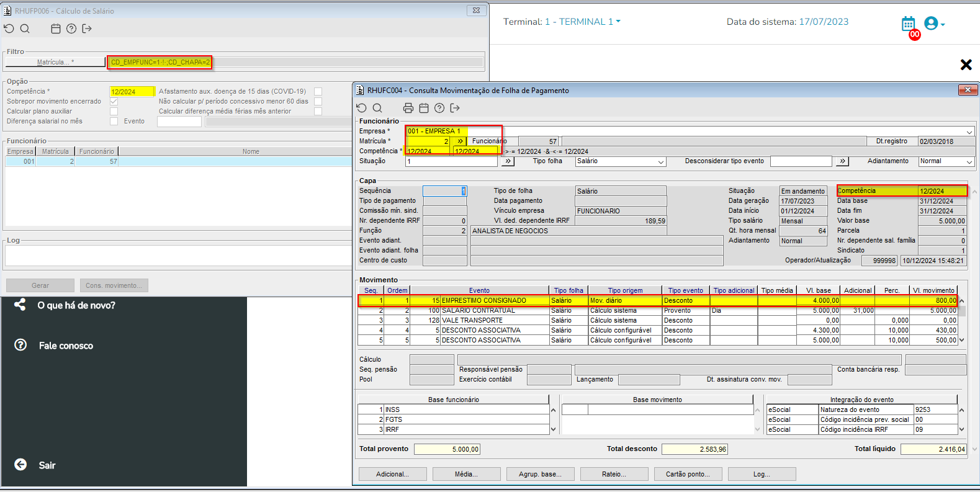Click the user profile avatar icon

(x=931, y=24)
